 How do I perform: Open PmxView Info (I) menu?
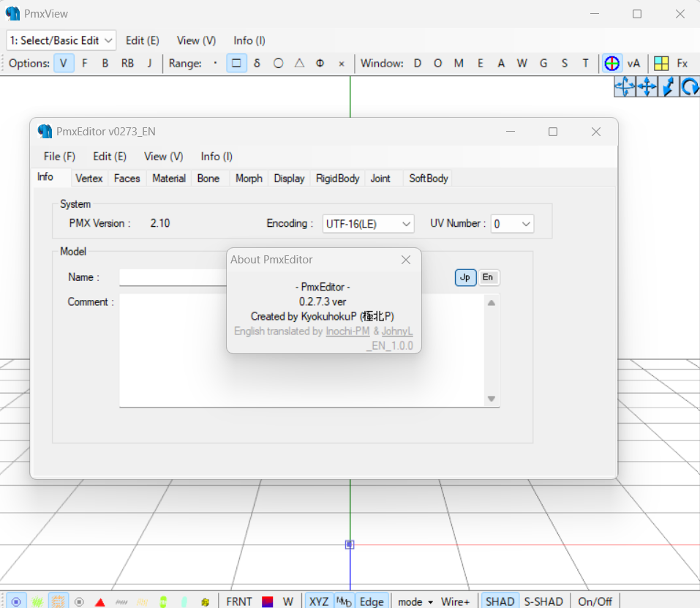tap(249, 40)
